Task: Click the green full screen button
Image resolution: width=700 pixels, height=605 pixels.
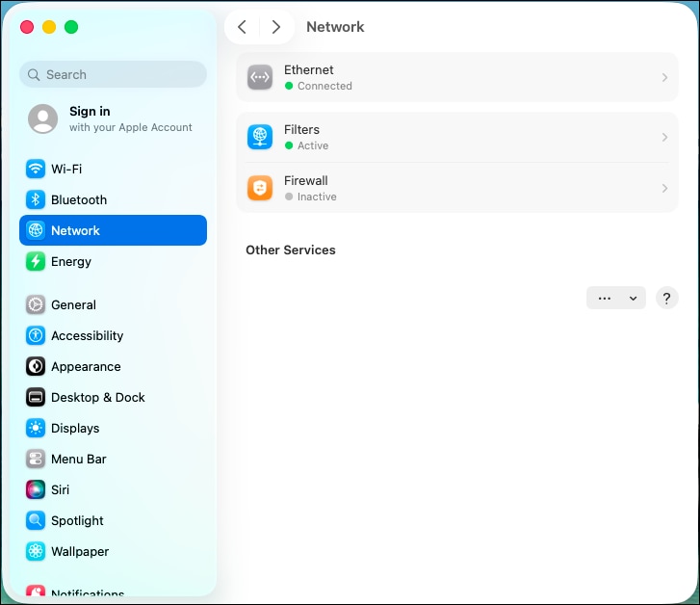Action: coord(71,27)
